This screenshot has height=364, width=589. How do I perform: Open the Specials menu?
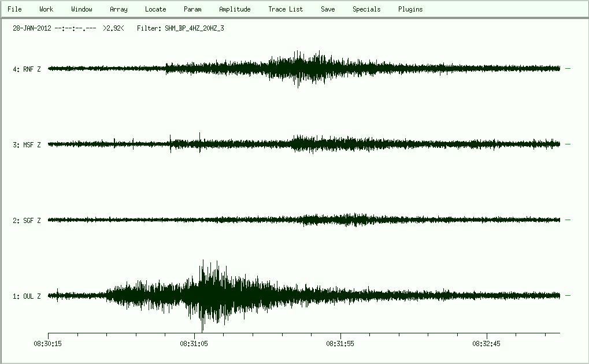pyautogui.click(x=366, y=9)
